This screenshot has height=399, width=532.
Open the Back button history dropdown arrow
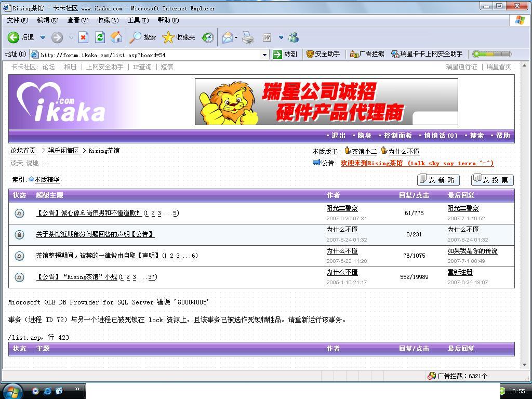click(43, 37)
